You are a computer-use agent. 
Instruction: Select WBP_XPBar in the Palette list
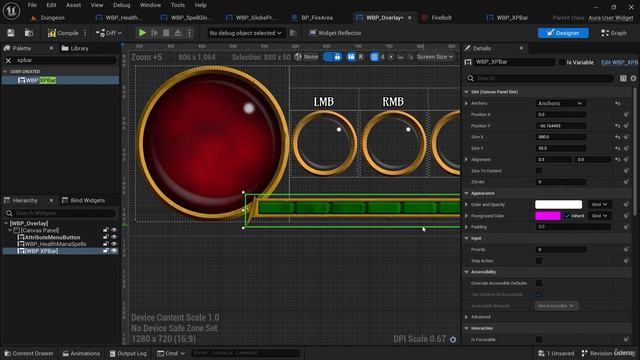pos(60,80)
